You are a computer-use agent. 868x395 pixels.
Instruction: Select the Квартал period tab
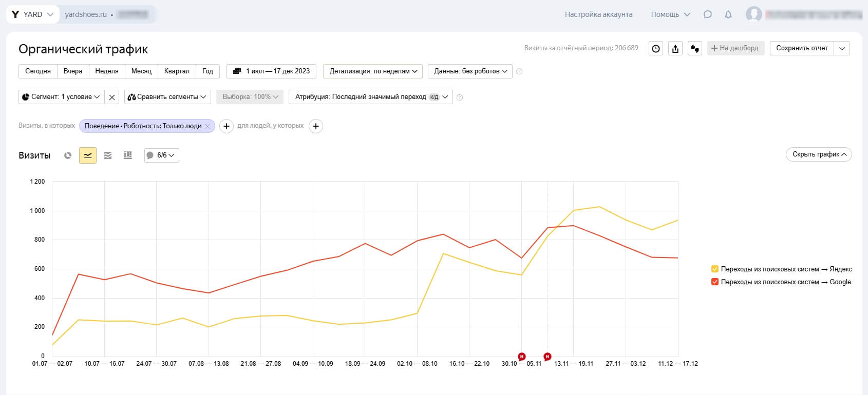177,71
